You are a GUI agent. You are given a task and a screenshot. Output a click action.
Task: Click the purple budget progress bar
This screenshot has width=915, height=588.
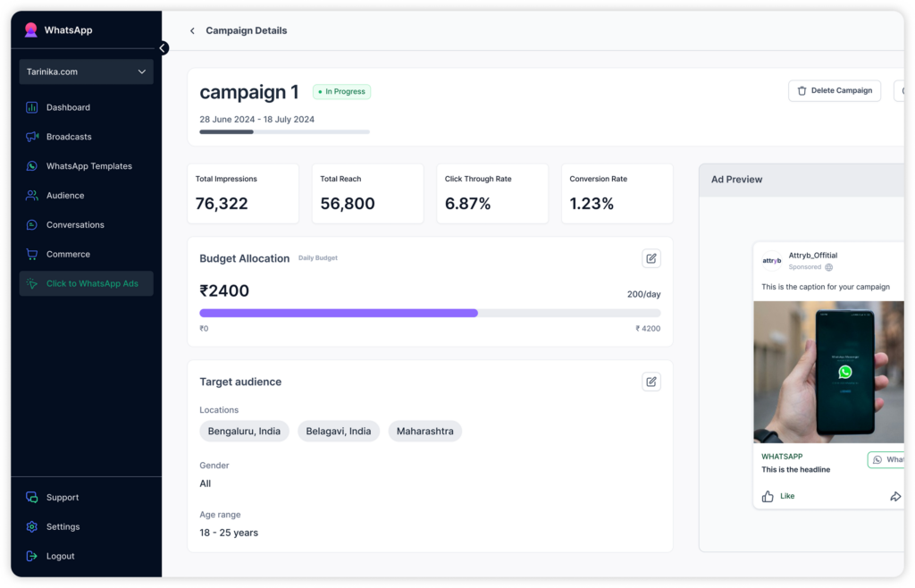[339, 314]
